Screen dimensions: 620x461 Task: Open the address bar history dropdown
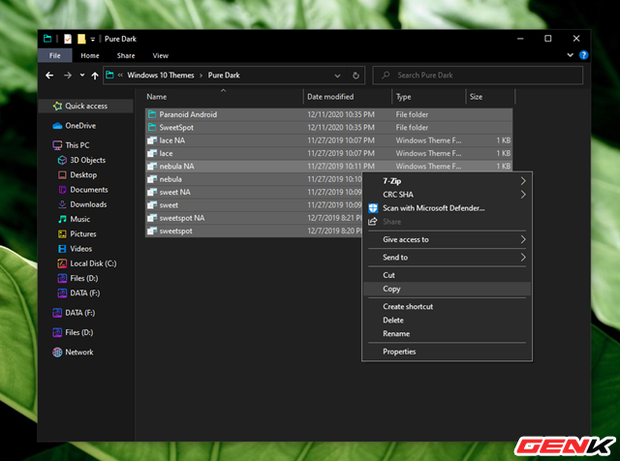[339, 75]
